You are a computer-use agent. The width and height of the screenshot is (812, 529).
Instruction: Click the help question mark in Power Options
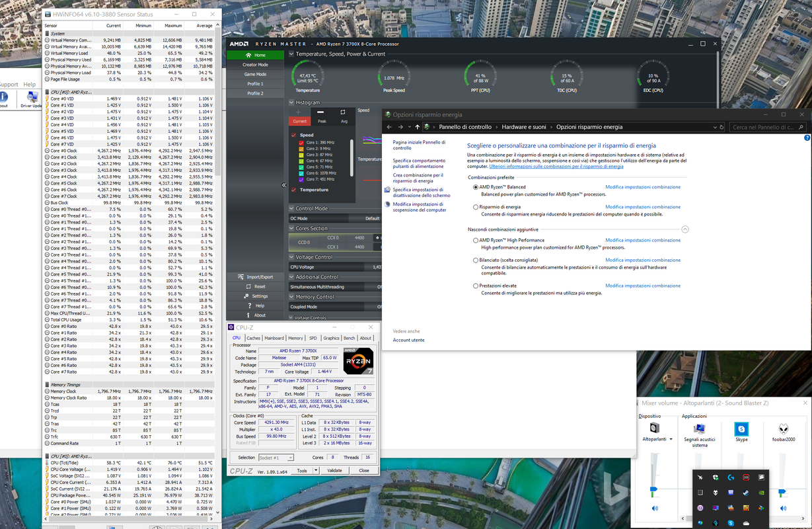(x=807, y=138)
